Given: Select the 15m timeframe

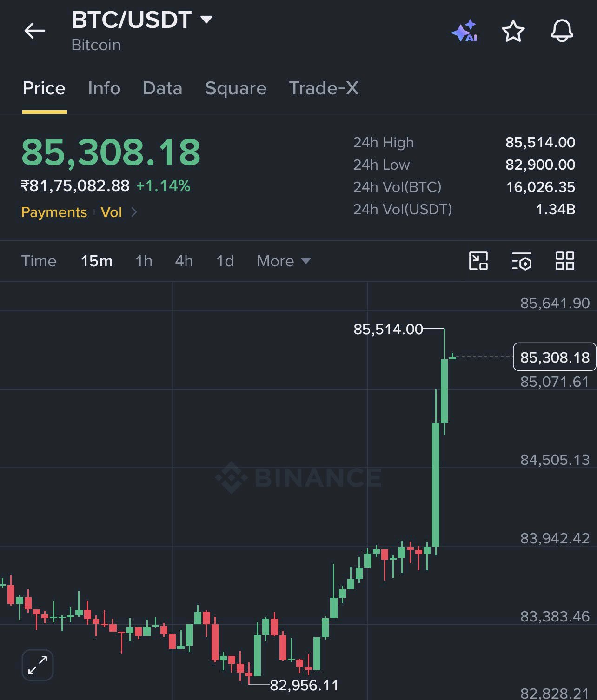Looking at the screenshot, I should click(97, 261).
